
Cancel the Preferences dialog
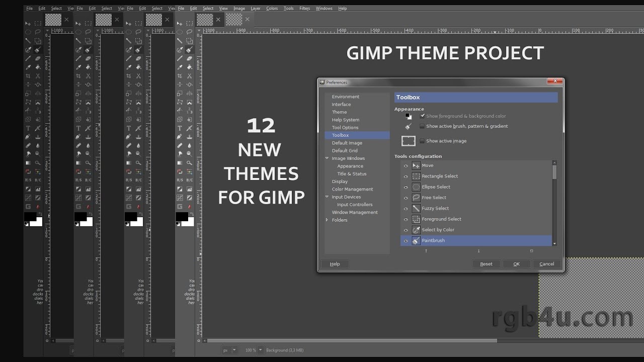coord(547,264)
